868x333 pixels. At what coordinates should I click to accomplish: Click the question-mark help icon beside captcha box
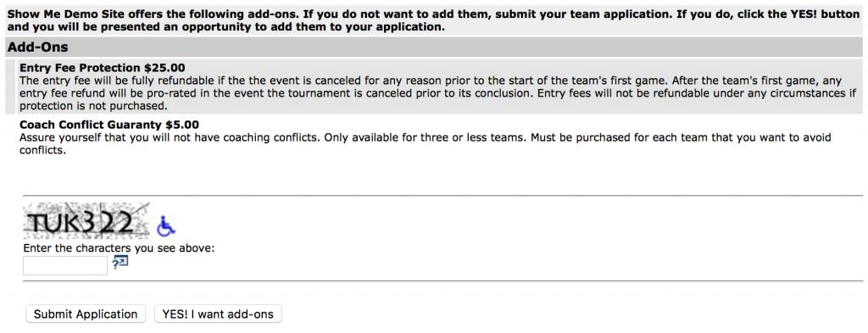(120, 262)
